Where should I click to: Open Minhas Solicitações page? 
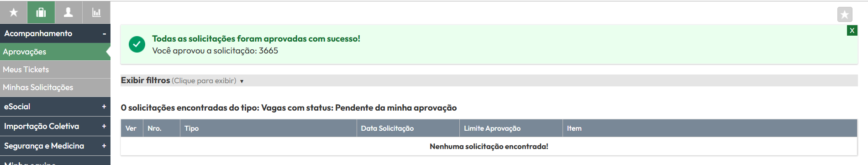(55, 87)
